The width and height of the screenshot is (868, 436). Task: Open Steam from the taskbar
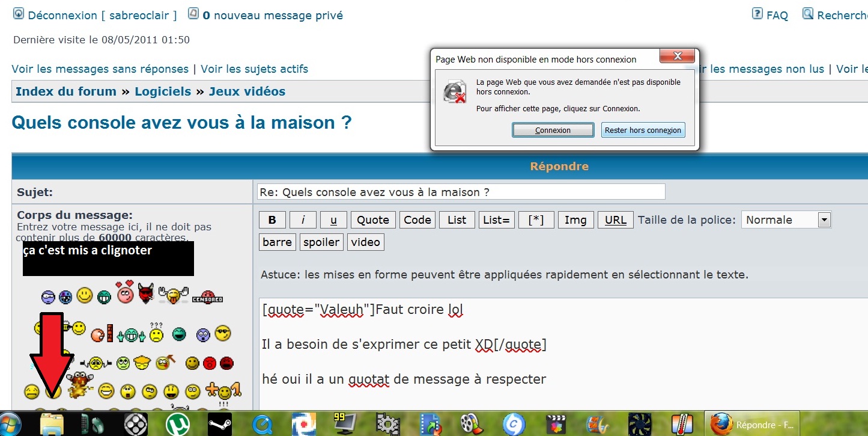(219, 425)
